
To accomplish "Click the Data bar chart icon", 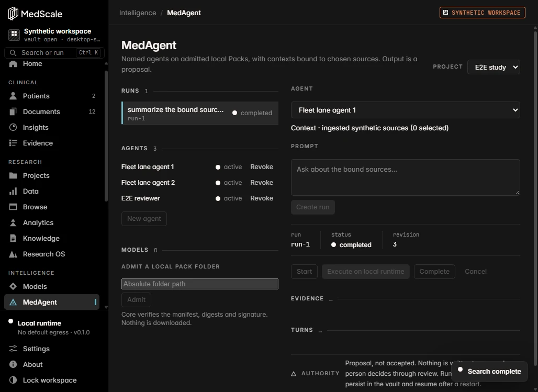I will [x=13, y=191].
